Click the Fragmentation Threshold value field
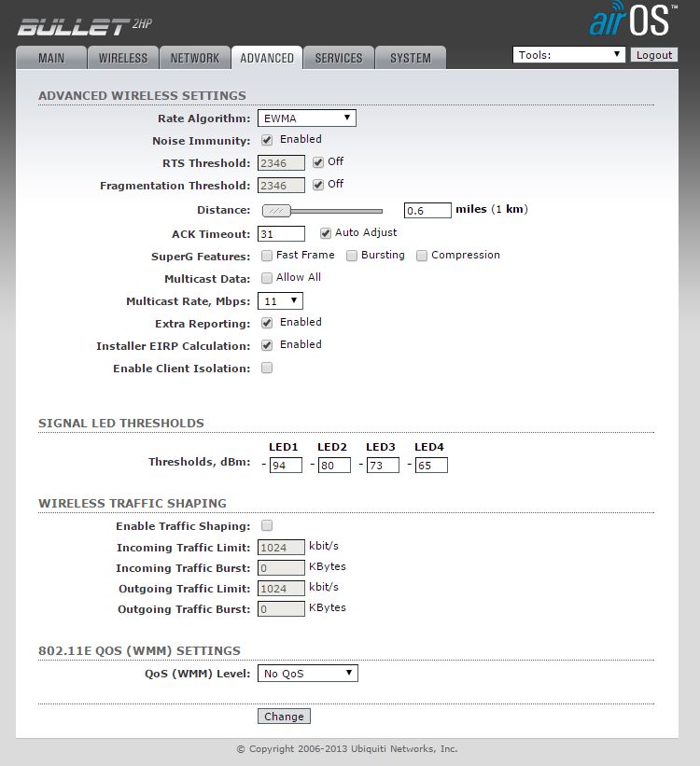This screenshot has width=700, height=766. click(281, 185)
